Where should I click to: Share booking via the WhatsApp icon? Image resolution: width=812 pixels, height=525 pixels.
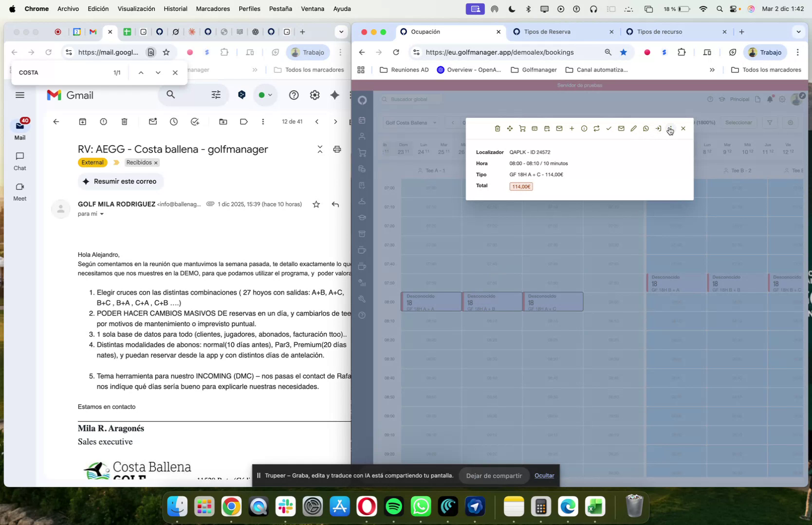646,128
